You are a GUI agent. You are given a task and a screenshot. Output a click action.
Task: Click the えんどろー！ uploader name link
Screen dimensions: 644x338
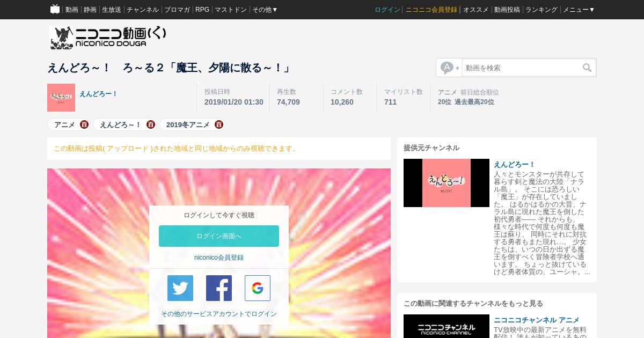[x=98, y=94]
